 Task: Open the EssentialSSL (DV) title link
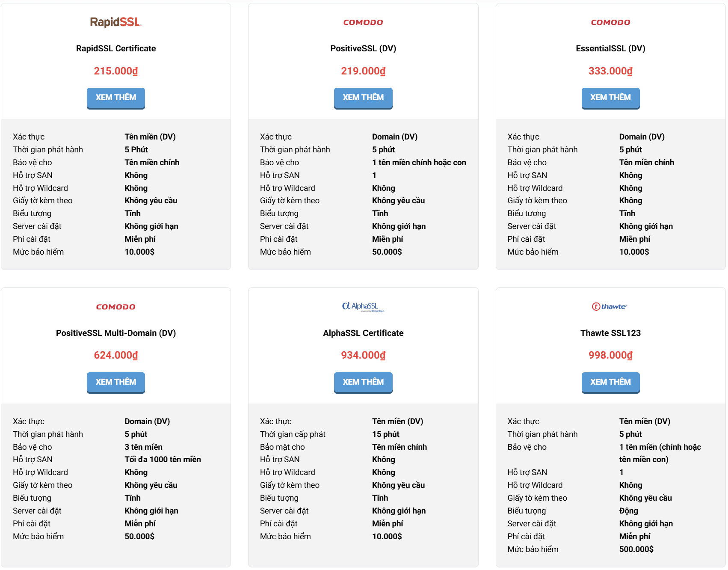(x=610, y=48)
